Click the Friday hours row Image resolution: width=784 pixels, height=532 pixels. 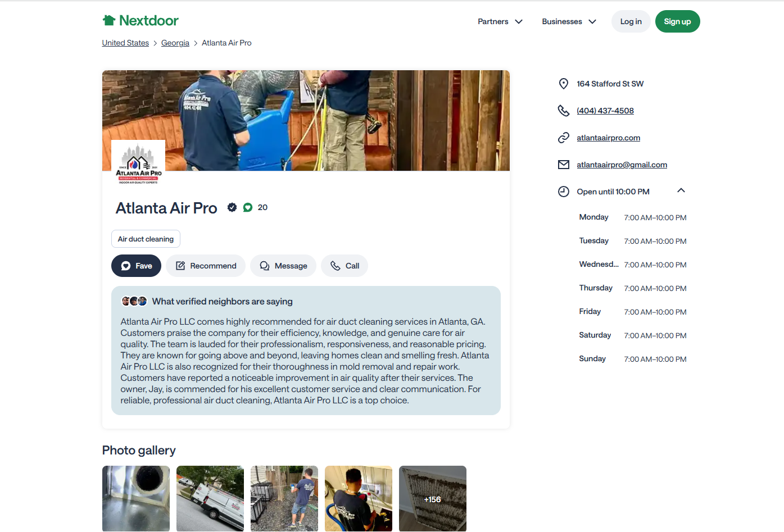(633, 312)
